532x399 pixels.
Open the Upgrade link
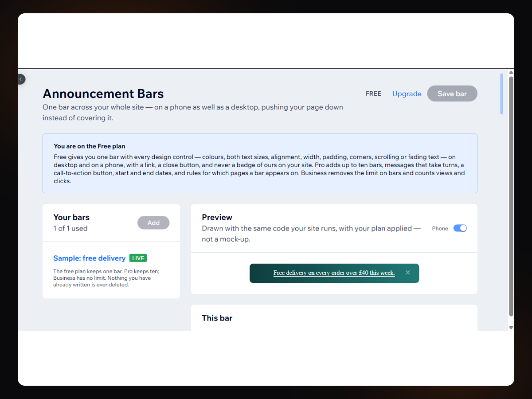407,94
